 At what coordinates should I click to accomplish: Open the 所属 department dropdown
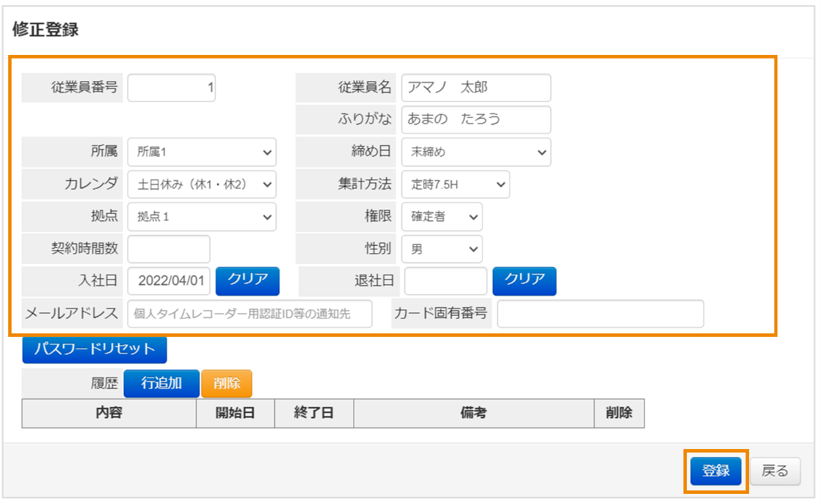(x=202, y=152)
